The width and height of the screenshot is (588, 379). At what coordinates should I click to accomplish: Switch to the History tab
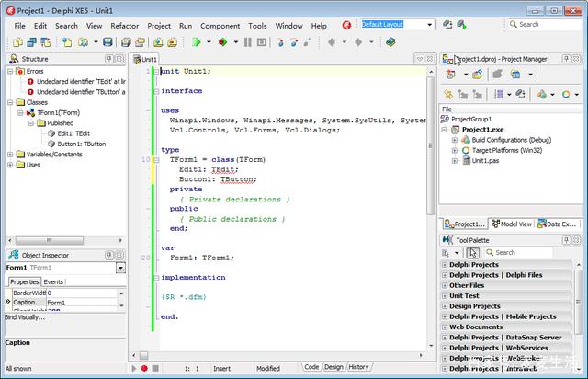tap(358, 367)
